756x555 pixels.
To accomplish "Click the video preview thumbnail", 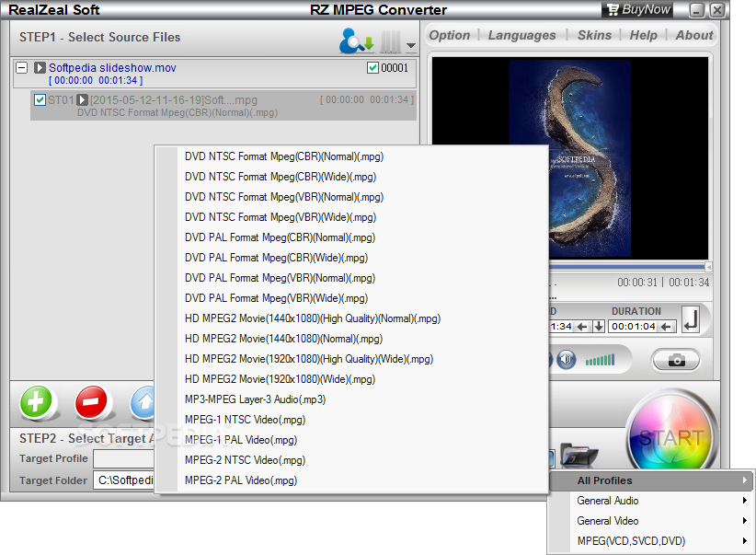I will (570, 158).
